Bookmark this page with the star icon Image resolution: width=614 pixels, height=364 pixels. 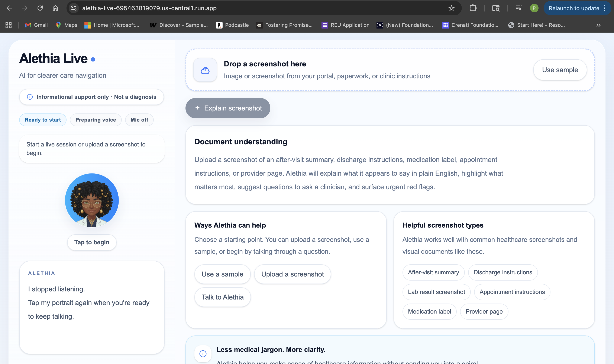click(x=451, y=8)
